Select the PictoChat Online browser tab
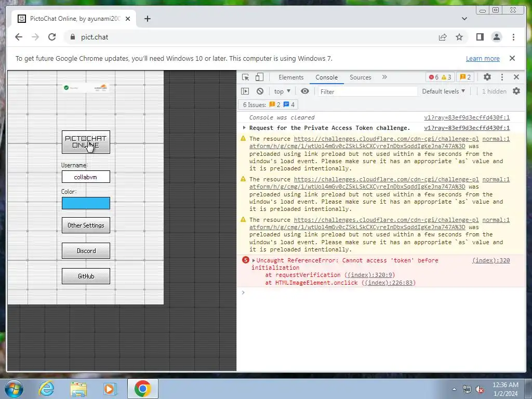The image size is (532, 399). (74, 19)
